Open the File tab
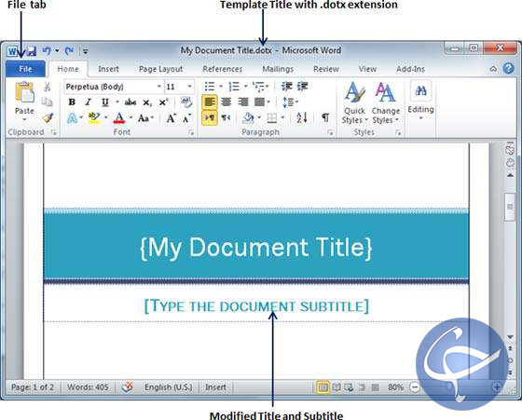Viewport: 522px width, 420px height. pyautogui.click(x=25, y=69)
